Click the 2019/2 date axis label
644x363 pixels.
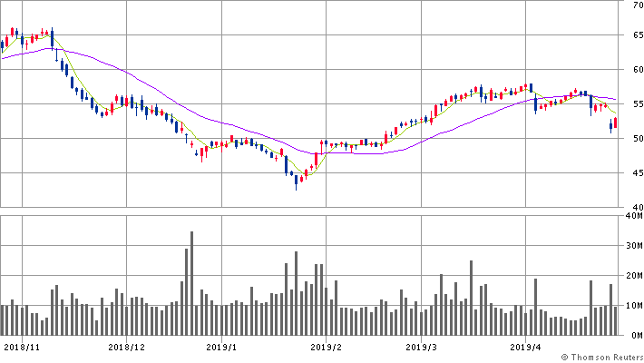[327, 348]
